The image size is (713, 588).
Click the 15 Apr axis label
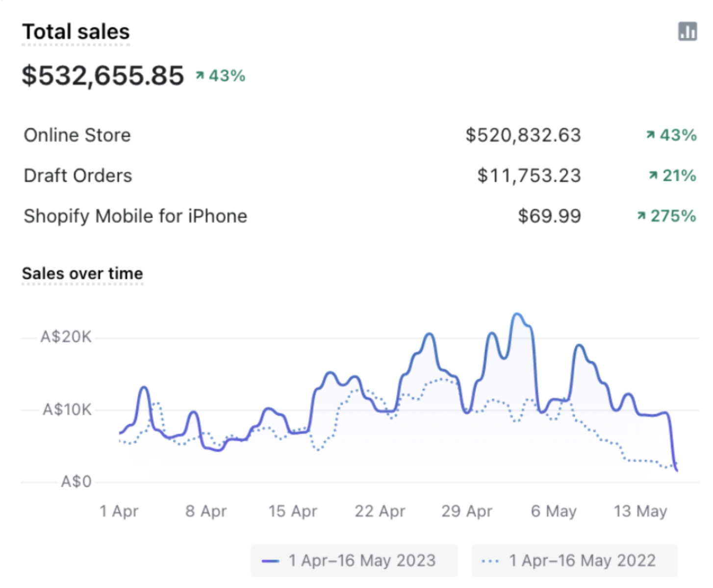click(293, 511)
